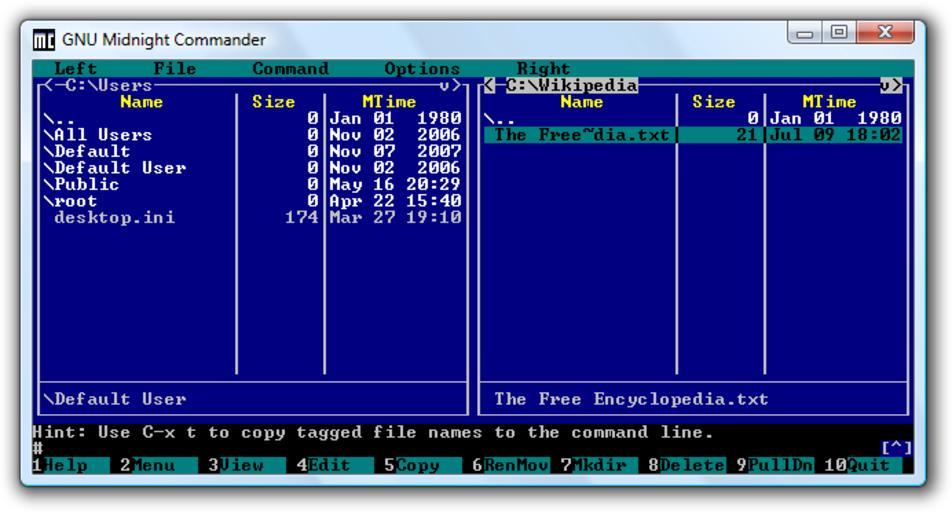Open the Options menu

[422, 69]
